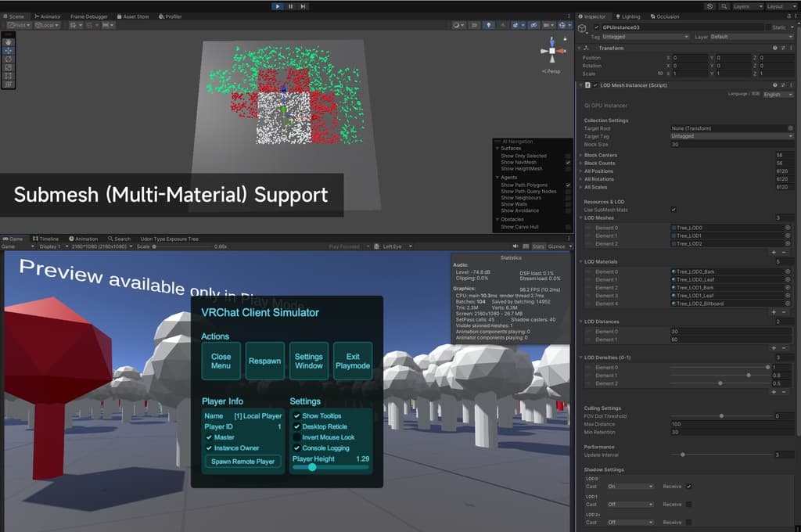Open the Undo History icon
Screen dimensions: 801x532
pyautogui.click(x=709, y=6)
